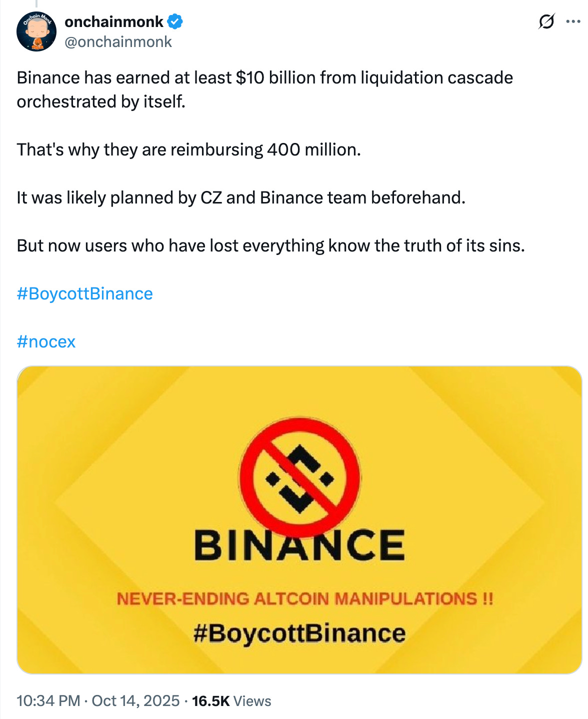Open the @onchainmonk handle link

pos(118,42)
